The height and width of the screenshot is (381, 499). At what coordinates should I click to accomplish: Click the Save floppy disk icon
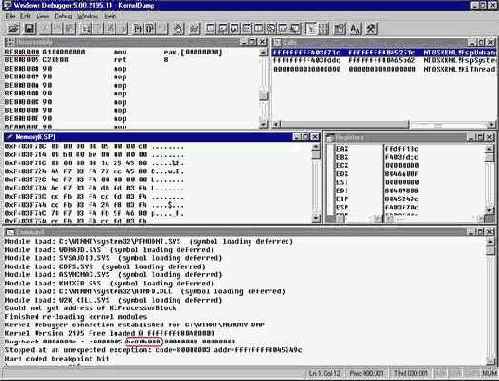pos(29,29)
